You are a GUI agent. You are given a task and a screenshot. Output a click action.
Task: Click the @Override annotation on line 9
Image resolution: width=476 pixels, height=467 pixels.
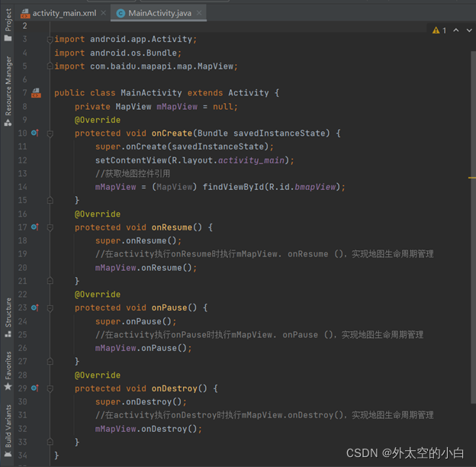tap(98, 120)
